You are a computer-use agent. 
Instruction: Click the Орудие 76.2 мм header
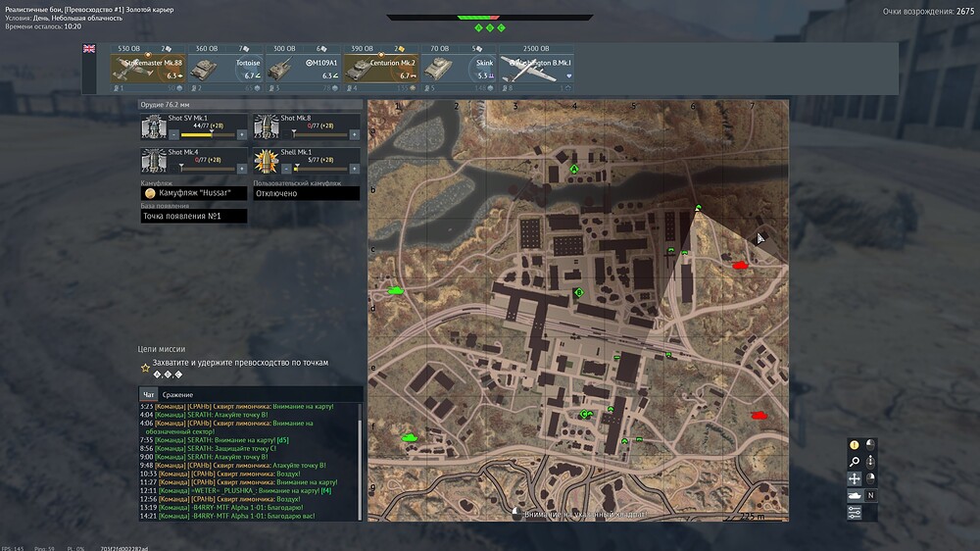250,105
